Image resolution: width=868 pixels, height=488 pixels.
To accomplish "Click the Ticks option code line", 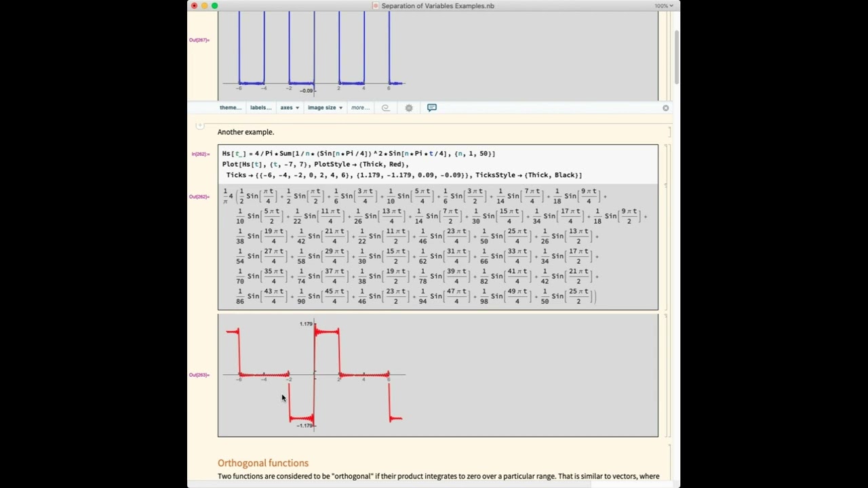I will (404, 175).
